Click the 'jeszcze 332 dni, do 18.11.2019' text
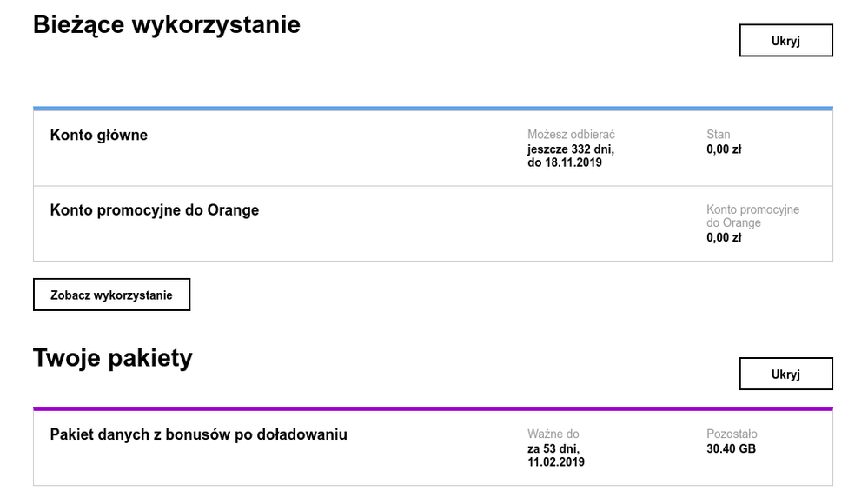Screen dimensions: 868x504 click(571, 156)
